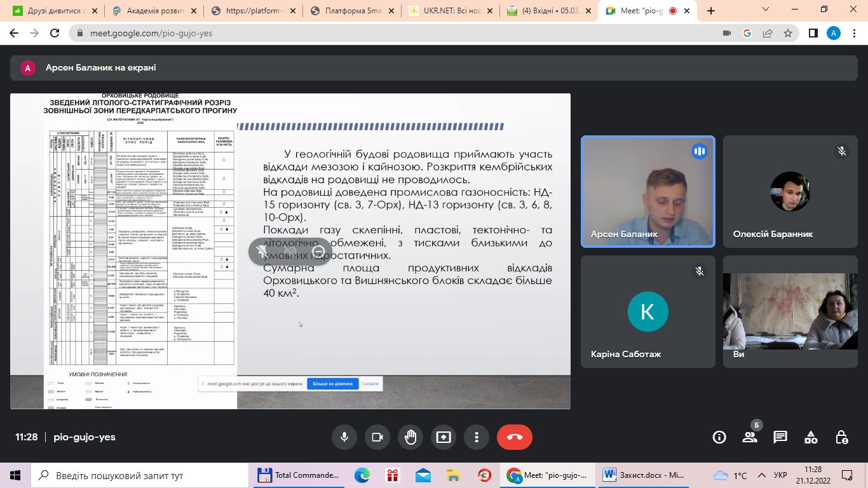This screenshot has height=488, width=868.
Task: Open the gift box taskbar icon
Action: [393, 475]
